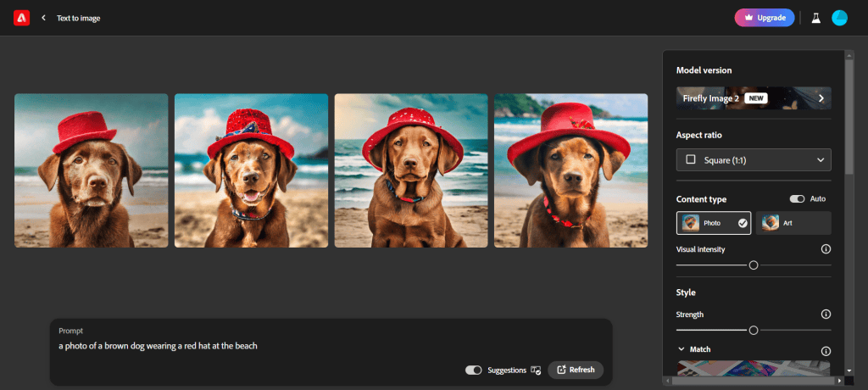Viewport: 868px width, 390px height.
Task: Open the fourth image with wide-brim hat
Action: click(570, 170)
